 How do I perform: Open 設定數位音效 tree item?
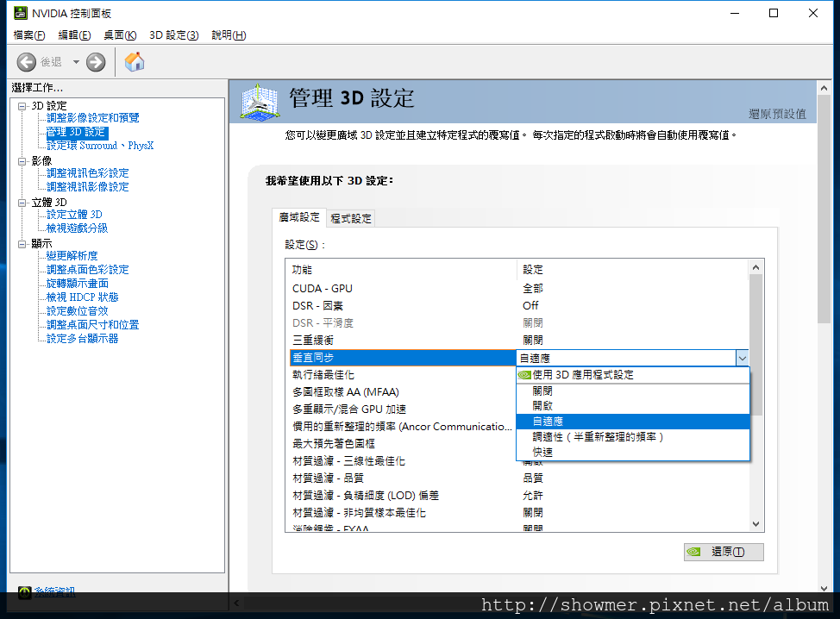pyautogui.click(x=78, y=311)
